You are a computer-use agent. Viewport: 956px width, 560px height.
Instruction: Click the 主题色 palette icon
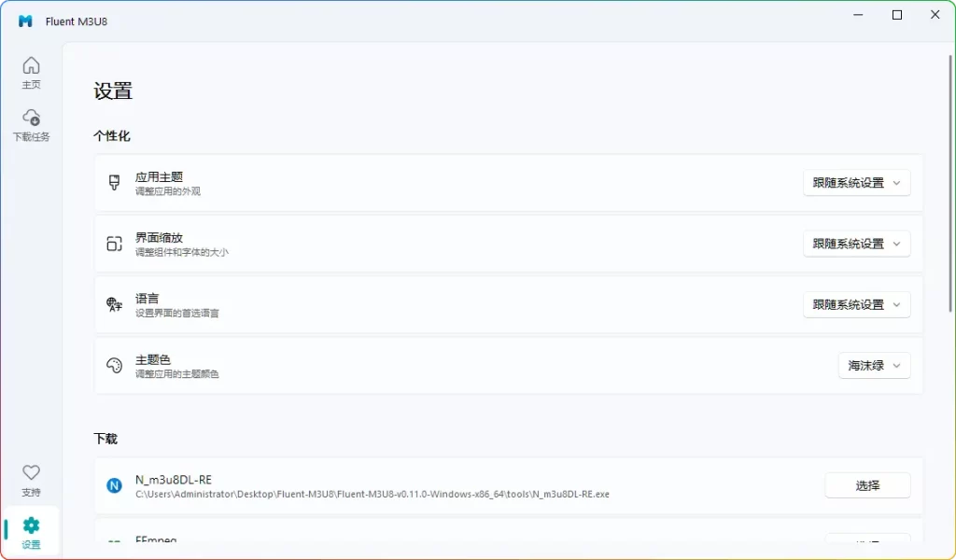(114, 365)
